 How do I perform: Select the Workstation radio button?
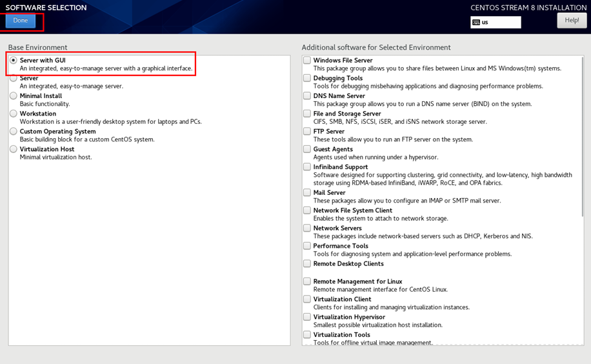pos(14,114)
